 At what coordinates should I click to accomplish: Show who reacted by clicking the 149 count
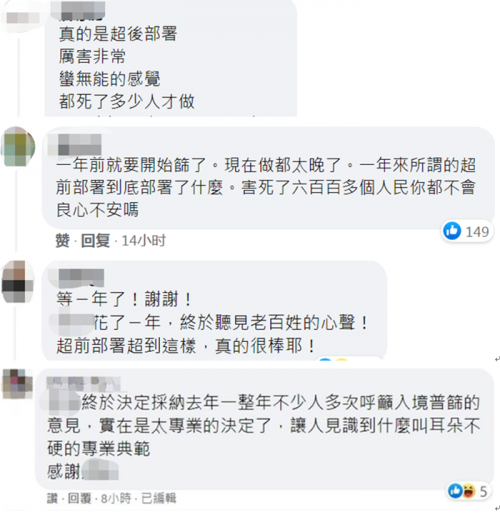coord(477,232)
